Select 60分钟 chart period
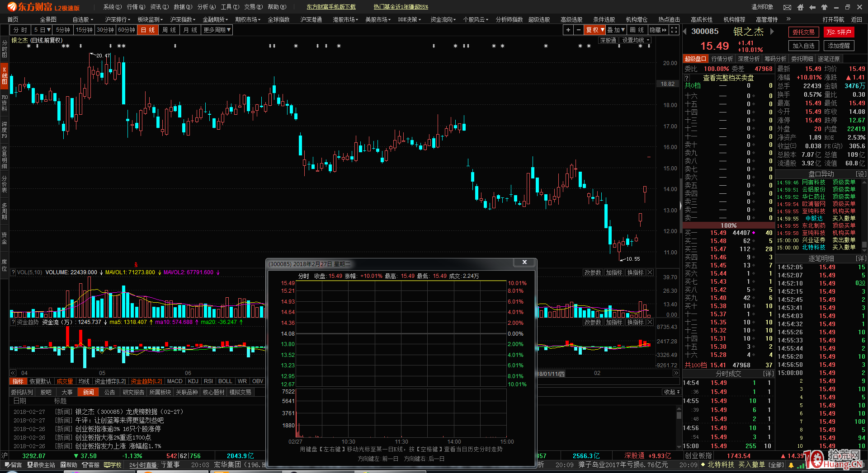 (127, 30)
